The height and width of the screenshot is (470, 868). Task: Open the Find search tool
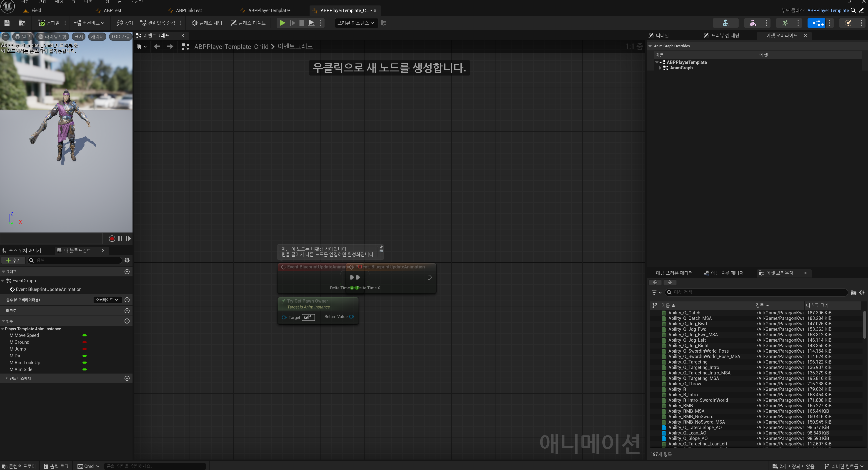coord(125,23)
